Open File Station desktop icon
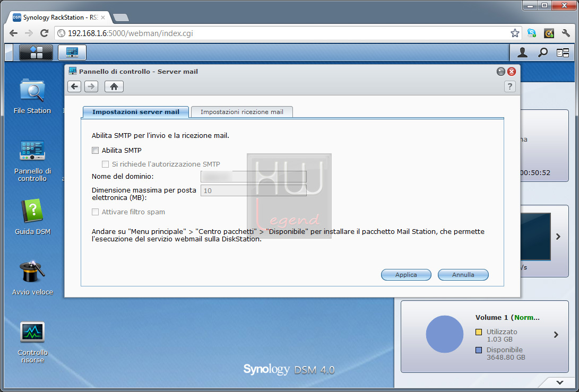The height and width of the screenshot is (392, 579). pos(32,96)
